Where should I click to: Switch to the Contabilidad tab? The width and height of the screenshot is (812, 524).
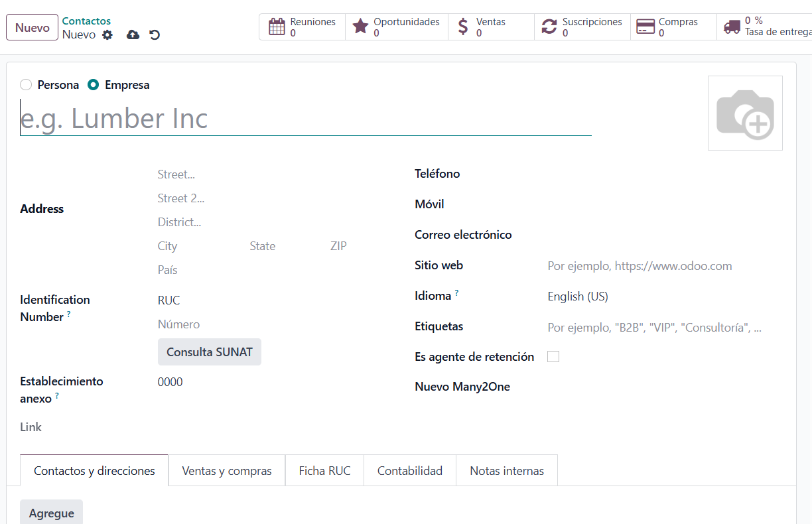point(410,471)
